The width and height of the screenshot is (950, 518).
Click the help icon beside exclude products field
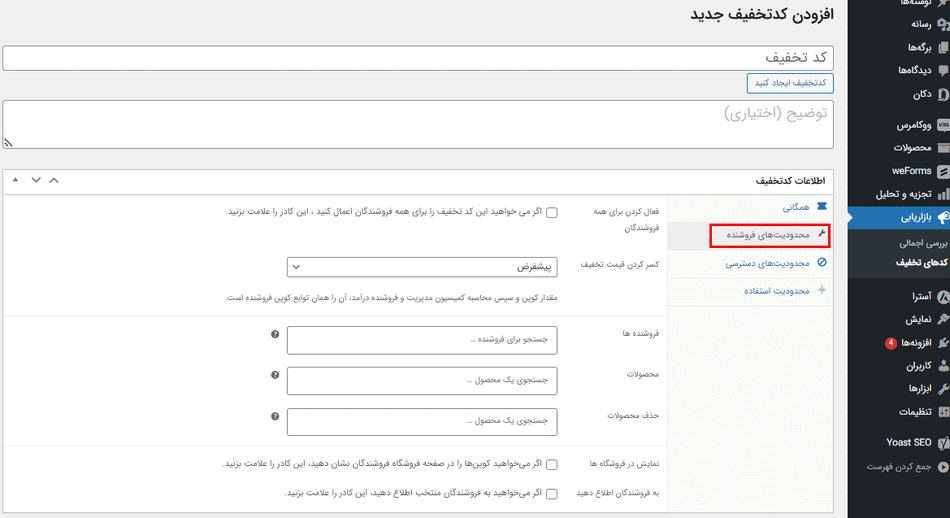(x=275, y=416)
